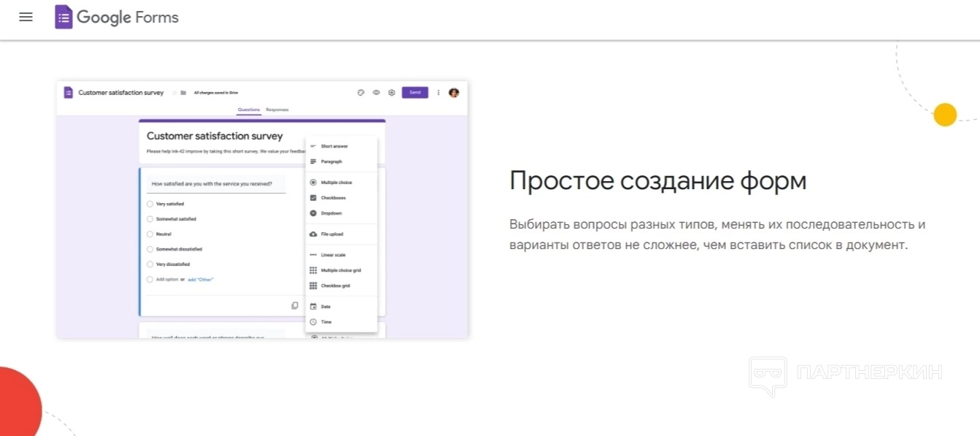Click paragraph starting Выбирать вопросы разных типов
Viewport: 980px width, 436px height.
click(x=717, y=234)
